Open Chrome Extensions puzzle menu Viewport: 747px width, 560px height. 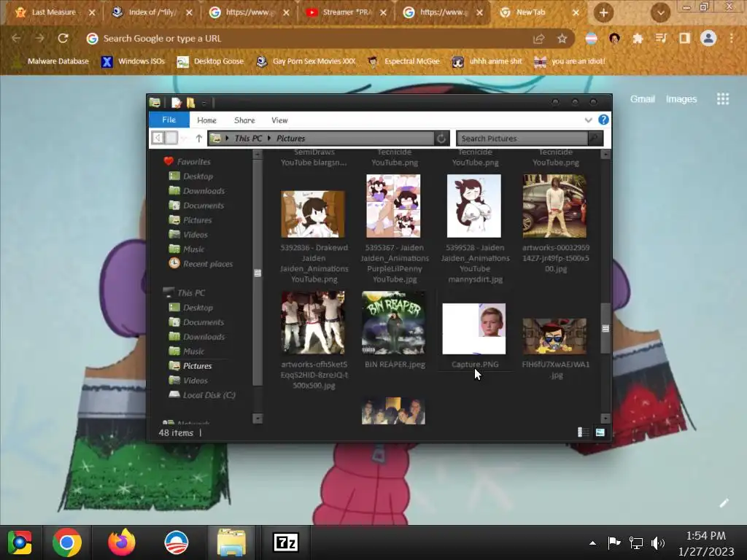coord(638,39)
